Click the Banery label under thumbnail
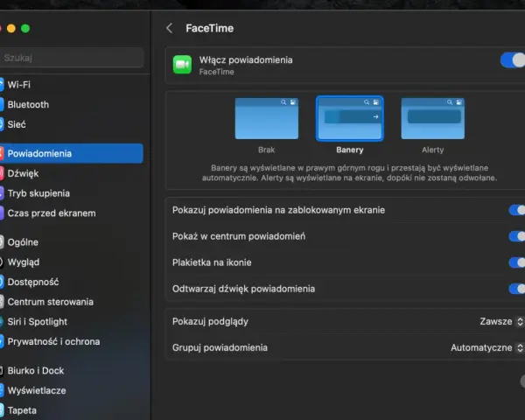 (x=349, y=150)
